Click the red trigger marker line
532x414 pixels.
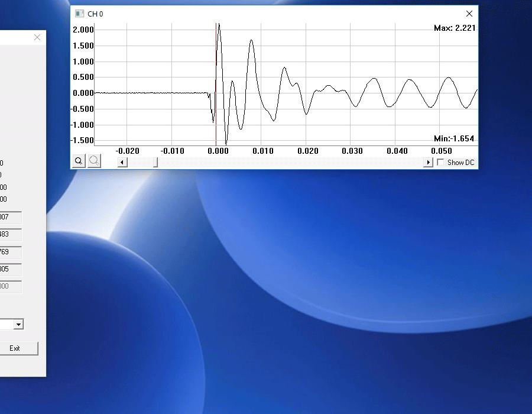click(x=216, y=118)
